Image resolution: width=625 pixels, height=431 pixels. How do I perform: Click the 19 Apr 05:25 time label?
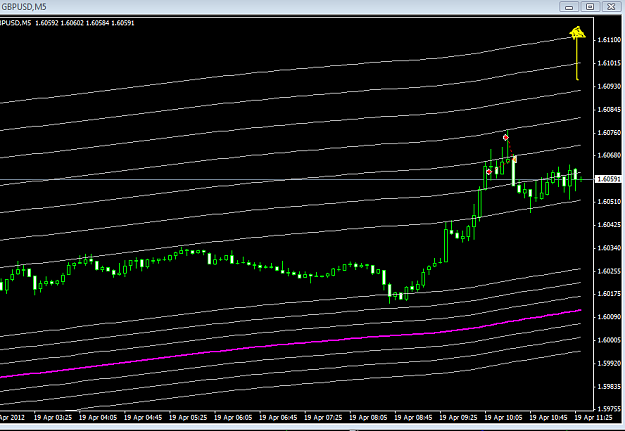tap(188, 417)
